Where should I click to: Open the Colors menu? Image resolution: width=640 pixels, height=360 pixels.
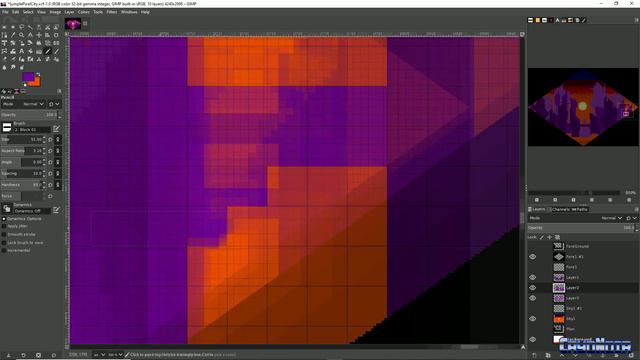[84, 12]
